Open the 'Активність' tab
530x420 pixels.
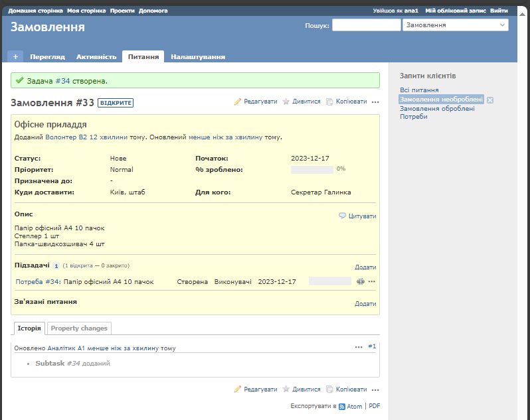pyautogui.click(x=96, y=57)
